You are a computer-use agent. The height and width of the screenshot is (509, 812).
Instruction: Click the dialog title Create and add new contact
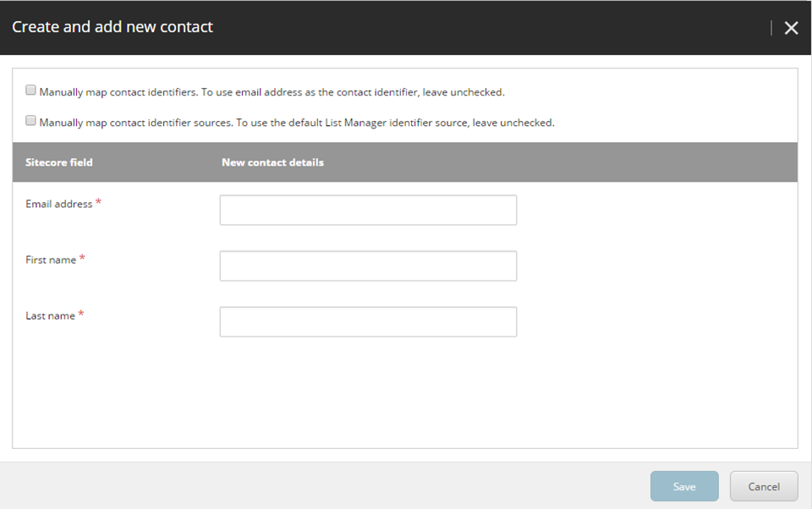tap(113, 26)
